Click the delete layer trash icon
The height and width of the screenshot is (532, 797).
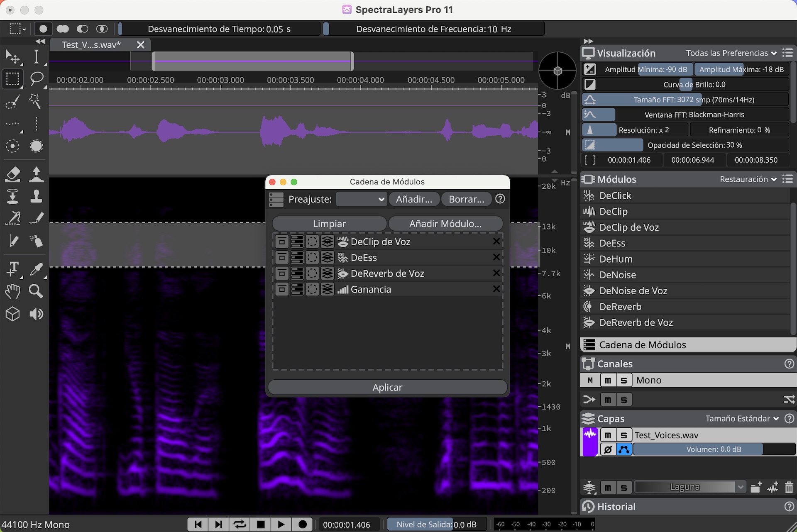click(789, 487)
